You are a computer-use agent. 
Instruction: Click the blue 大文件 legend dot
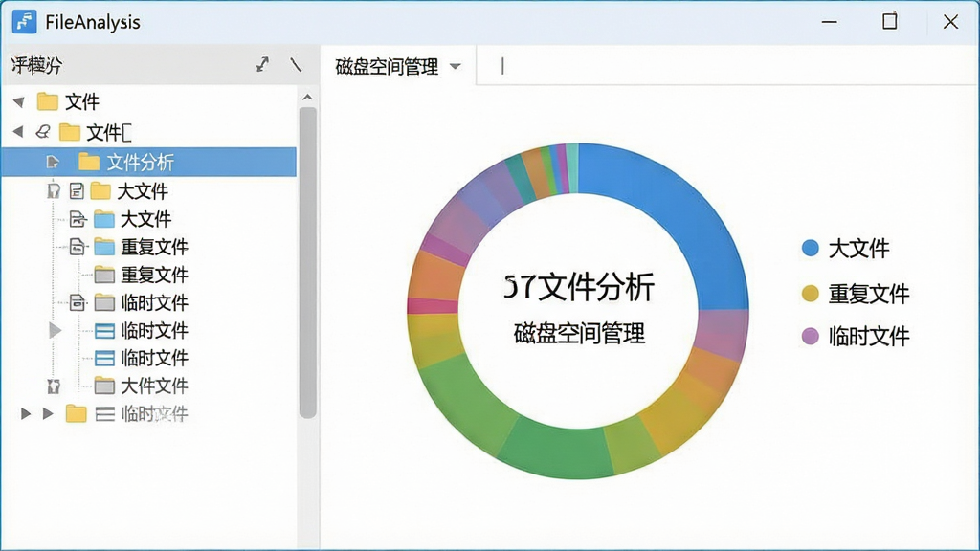[x=810, y=248]
